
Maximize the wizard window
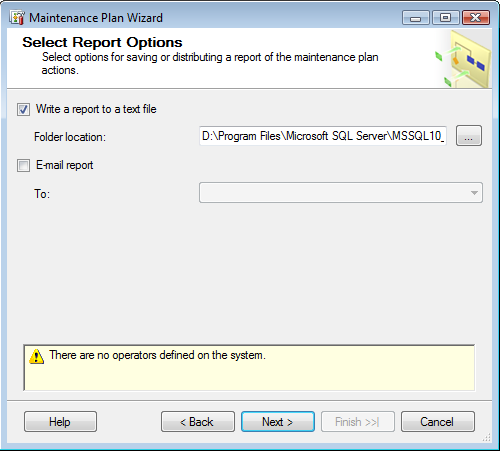tap(446, 18)
